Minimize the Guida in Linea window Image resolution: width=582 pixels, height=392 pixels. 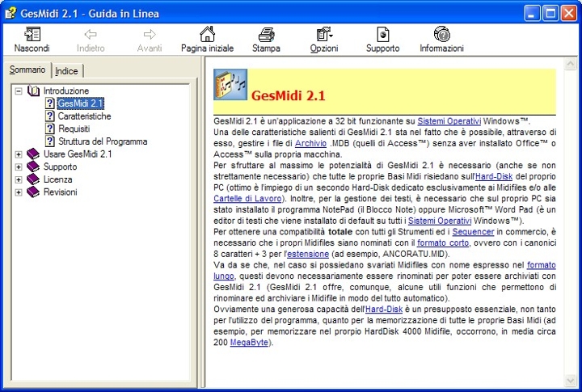(x=532, y=14)
